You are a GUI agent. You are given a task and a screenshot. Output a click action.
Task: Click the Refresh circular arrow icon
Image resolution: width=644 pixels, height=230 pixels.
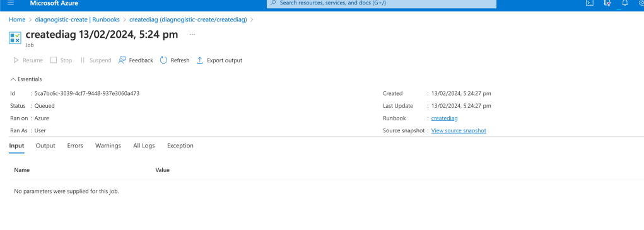pyautogui.click(x=163, y=60)
